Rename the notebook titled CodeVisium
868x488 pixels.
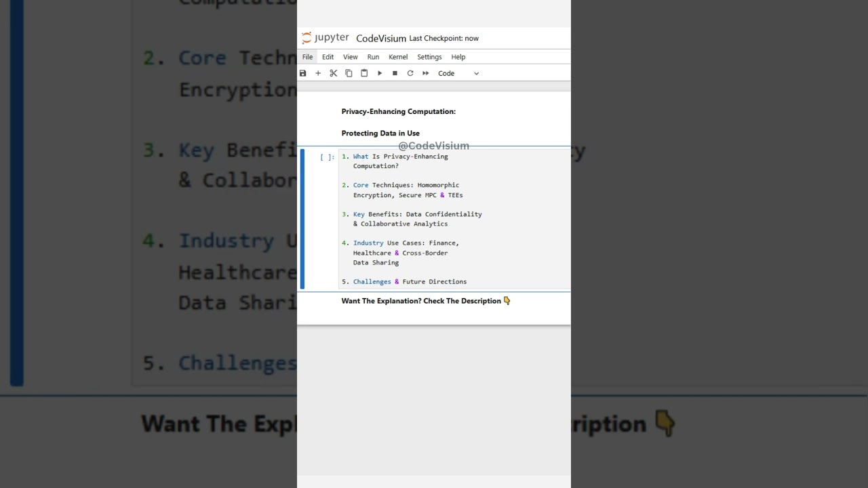[x=381, y=39]
